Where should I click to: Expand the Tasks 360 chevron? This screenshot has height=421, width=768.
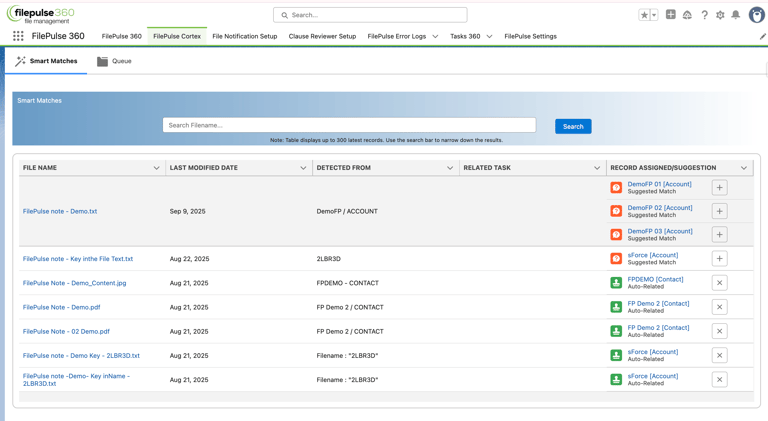pos(489,36)
